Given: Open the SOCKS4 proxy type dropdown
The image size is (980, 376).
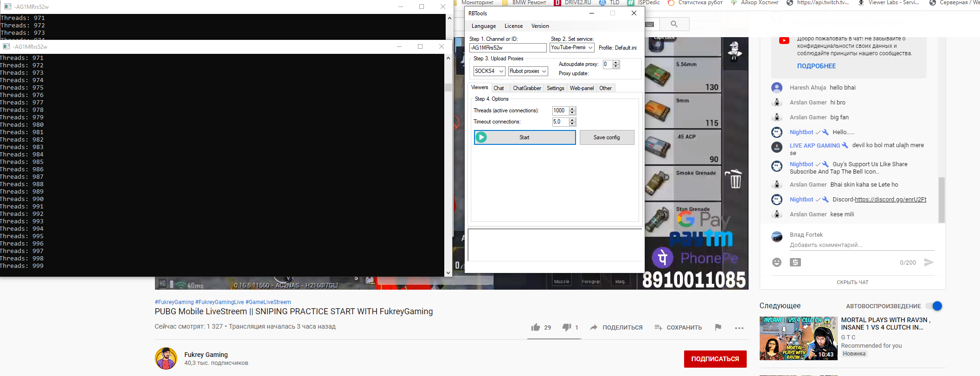Looking at the screenshot, I should [x=489, y=71].
